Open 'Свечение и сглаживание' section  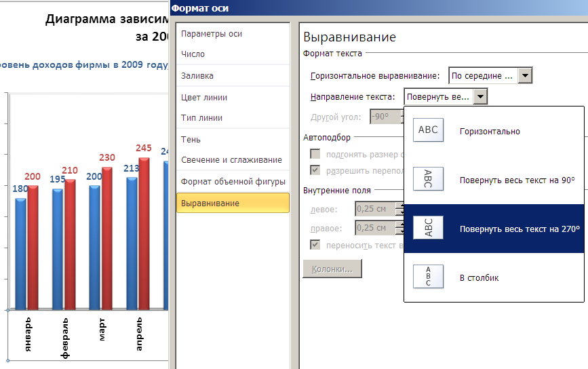click(x=233, y=160)
